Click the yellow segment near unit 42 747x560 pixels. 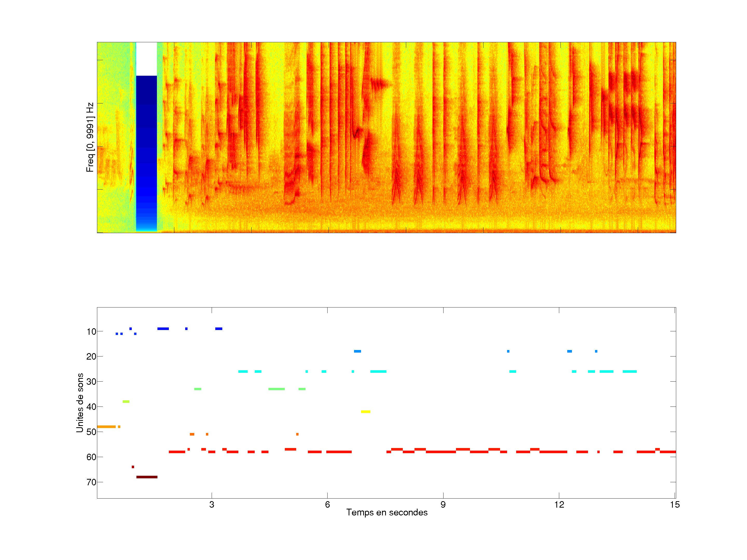click(365, 411)
